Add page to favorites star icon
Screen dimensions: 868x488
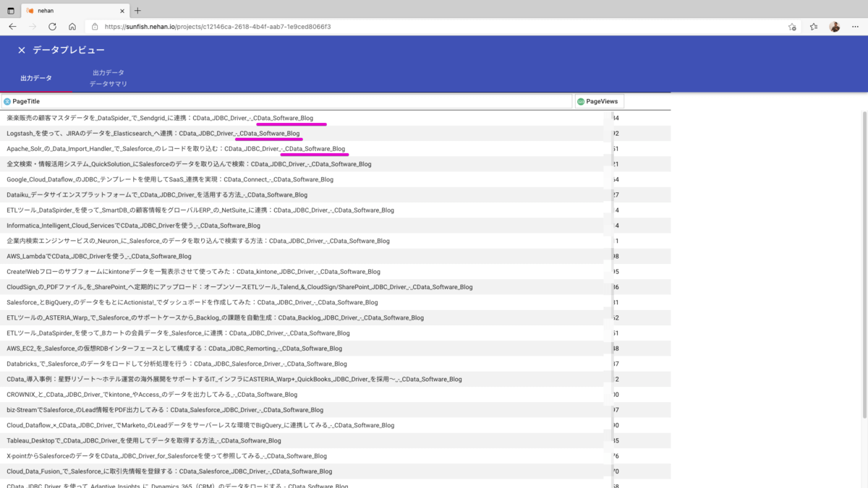tap(792, 27)
